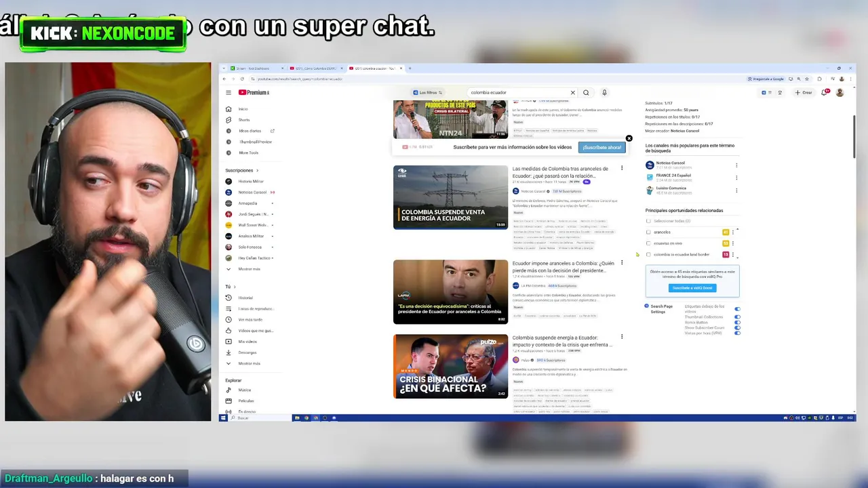This screenshot has width=868, height=488.
Task: Check the Seleccionar todas checkbox
Action: coord(648,221)
